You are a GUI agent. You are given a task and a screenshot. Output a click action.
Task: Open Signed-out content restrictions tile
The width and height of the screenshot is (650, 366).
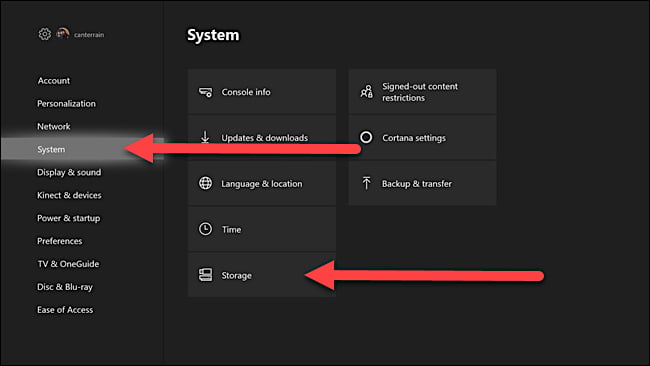(422, 92)
